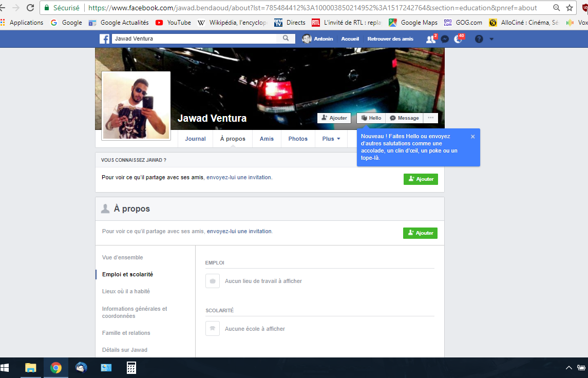
Task: Open Wikipédia bookmark
Action: tap(233, 23)
